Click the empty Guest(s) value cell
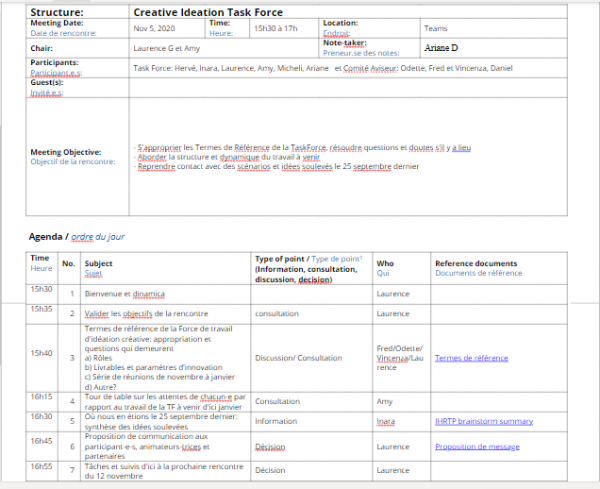Screen dimensions: 600x489 340,86
